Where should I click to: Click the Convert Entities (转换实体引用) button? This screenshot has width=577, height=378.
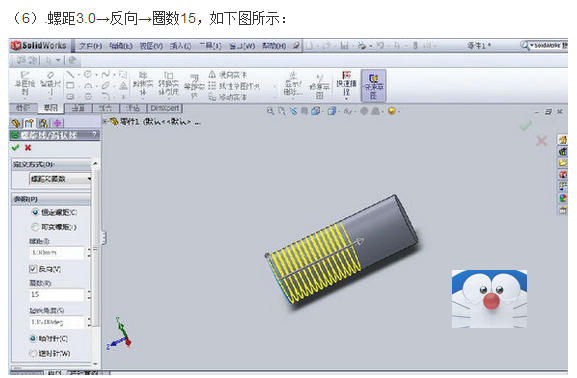coord(169,84)
